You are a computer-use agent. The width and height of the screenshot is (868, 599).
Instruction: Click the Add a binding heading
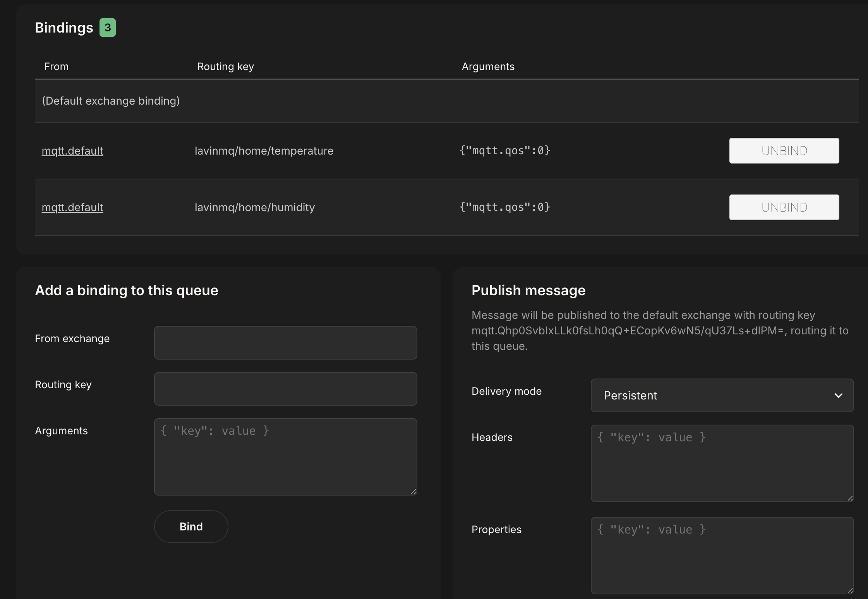[x=127, y=290]
